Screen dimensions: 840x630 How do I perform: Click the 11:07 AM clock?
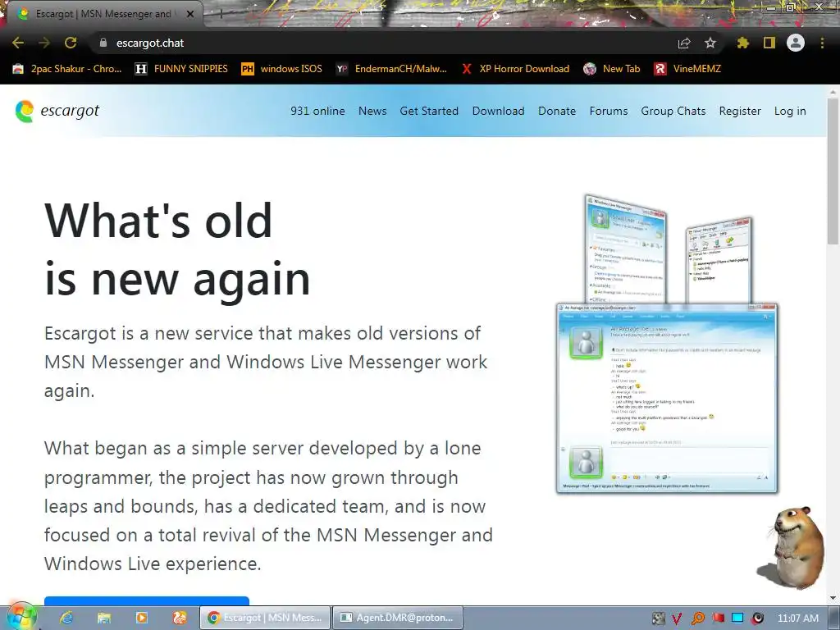[x=798, y=619]
